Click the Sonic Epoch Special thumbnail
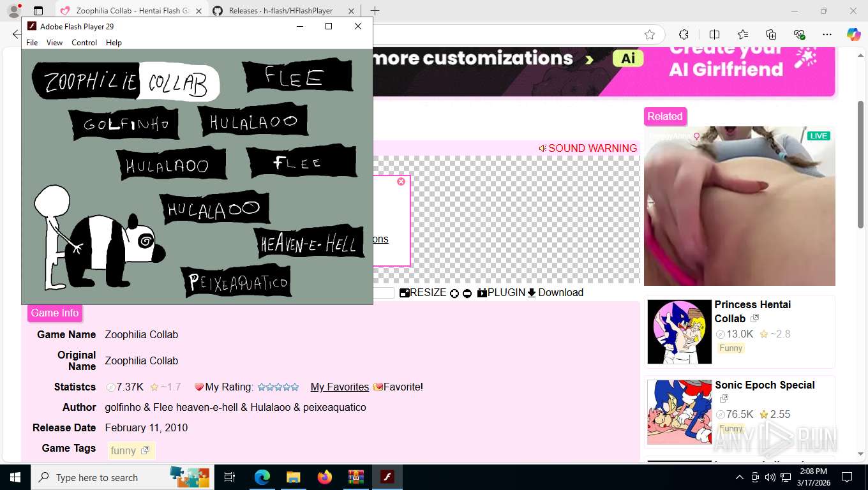 (x=679, y=412)
